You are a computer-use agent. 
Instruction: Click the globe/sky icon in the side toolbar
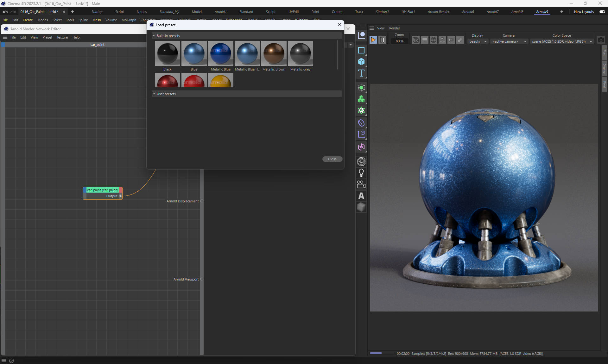(361, 162)
